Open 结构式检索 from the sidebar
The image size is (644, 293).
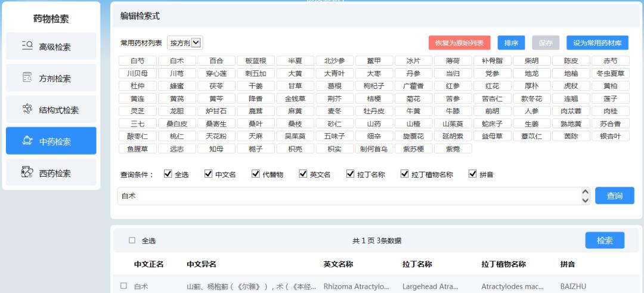(51, 110)
